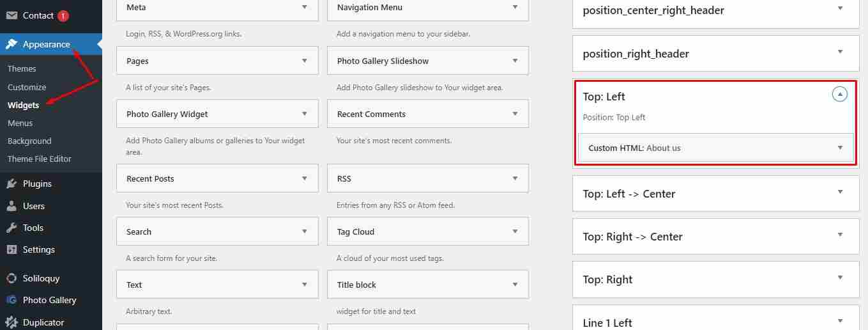Click the Tools wrench icon

point(11,228)
